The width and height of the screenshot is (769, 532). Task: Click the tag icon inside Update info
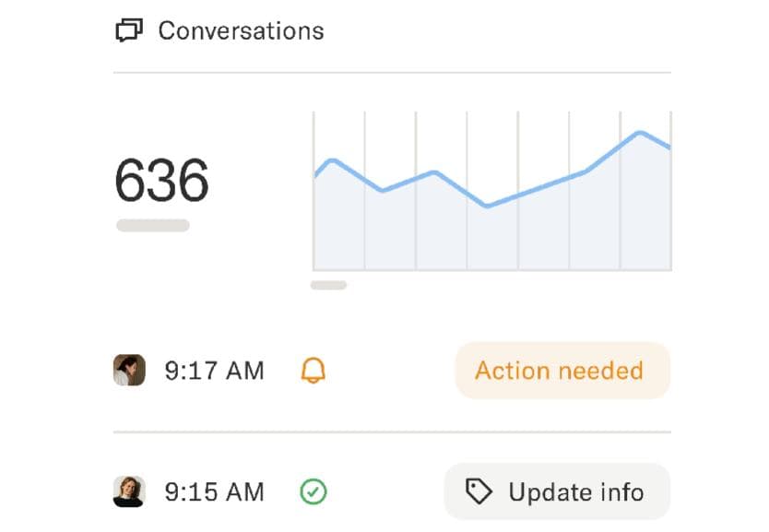[x=479, y=492]
